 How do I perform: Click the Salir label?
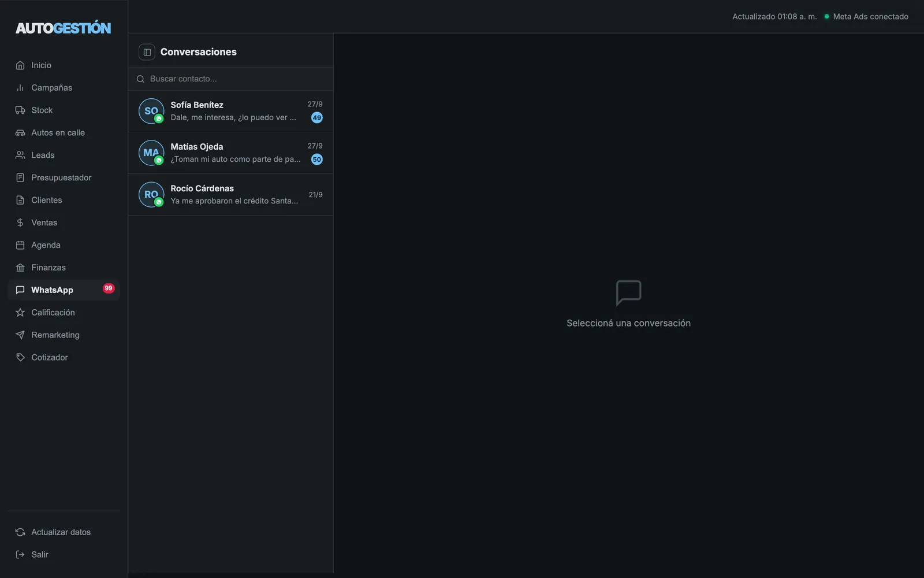(x=40, y=555)
